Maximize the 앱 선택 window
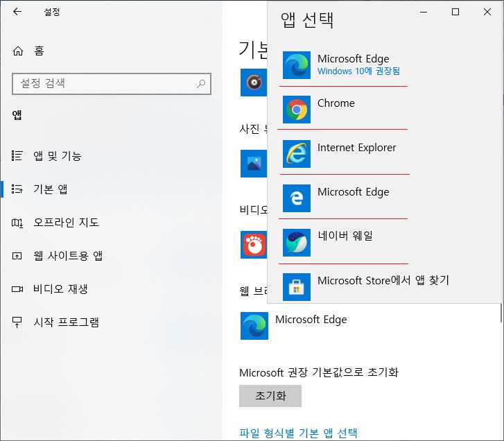Image resolution: width=504 pixels, height=441 pixels. coord(455,12)
